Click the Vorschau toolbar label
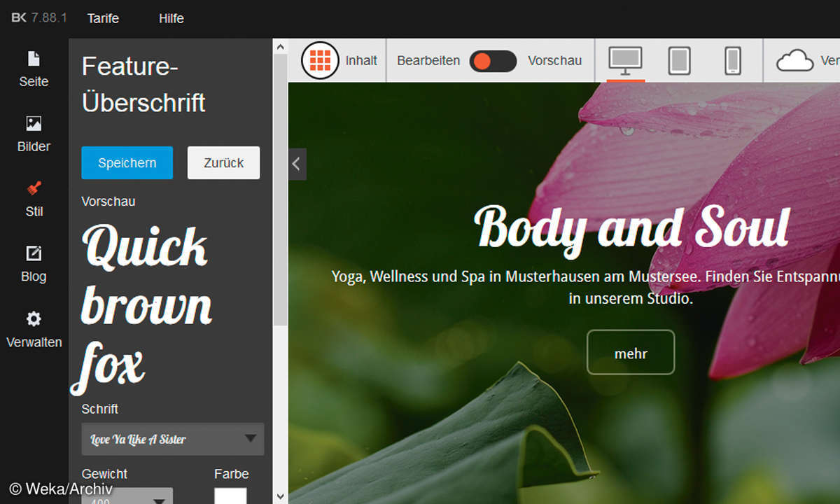 point(555,61)
